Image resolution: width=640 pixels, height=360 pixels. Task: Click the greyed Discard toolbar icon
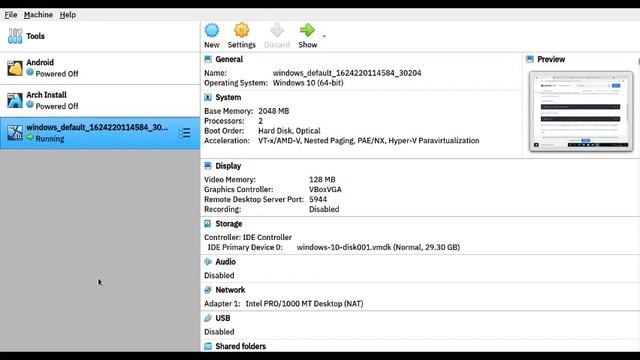277,31
